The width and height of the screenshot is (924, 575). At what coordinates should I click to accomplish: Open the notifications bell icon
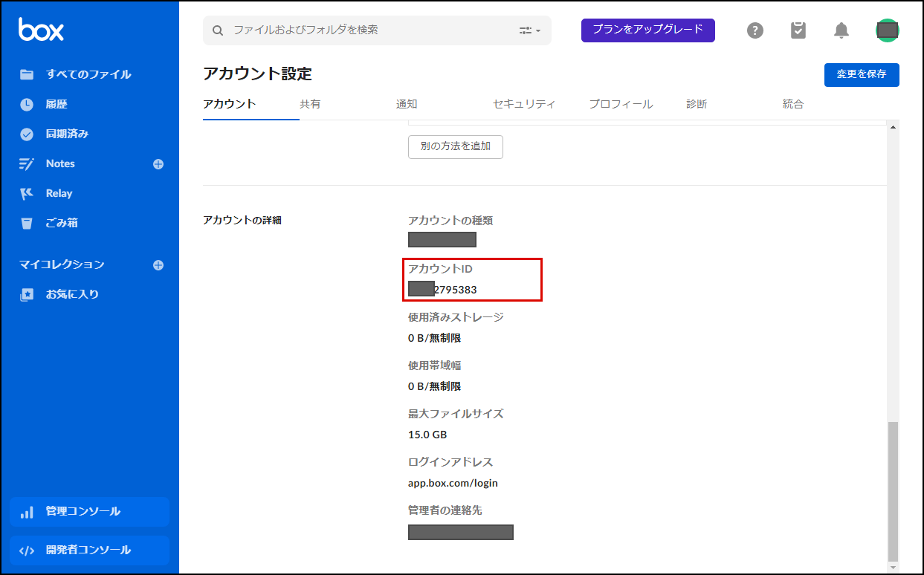(841, 30)
